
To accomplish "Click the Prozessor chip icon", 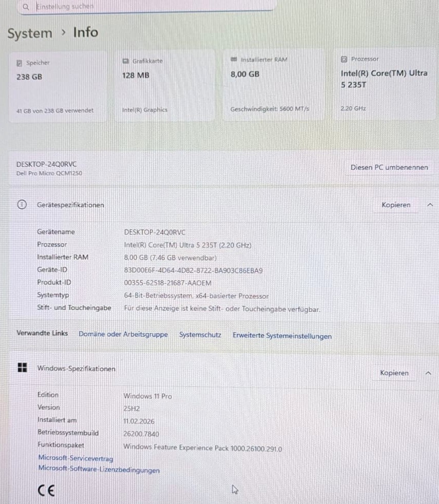I will (344, 59).
